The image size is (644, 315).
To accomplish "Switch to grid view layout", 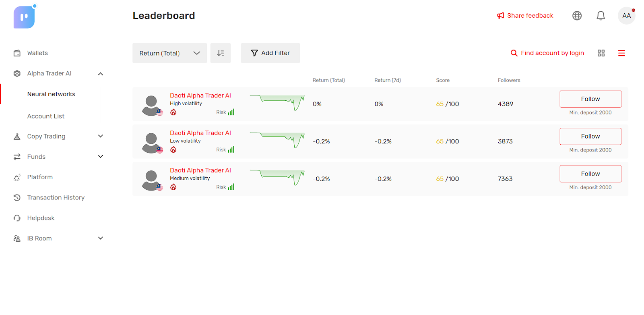I will [x=601, y=53].
